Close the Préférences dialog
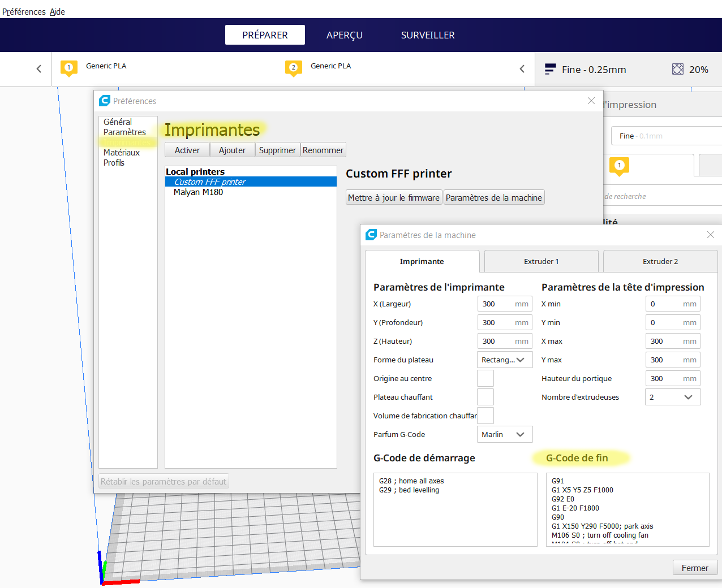The width and height of the screenshot is (722, 588). 591,101
